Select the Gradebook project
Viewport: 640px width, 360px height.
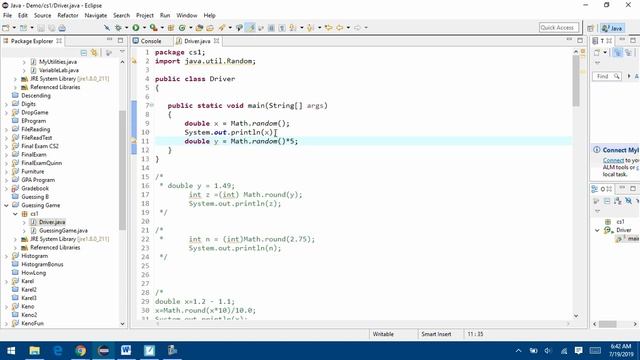coord(35,189)
